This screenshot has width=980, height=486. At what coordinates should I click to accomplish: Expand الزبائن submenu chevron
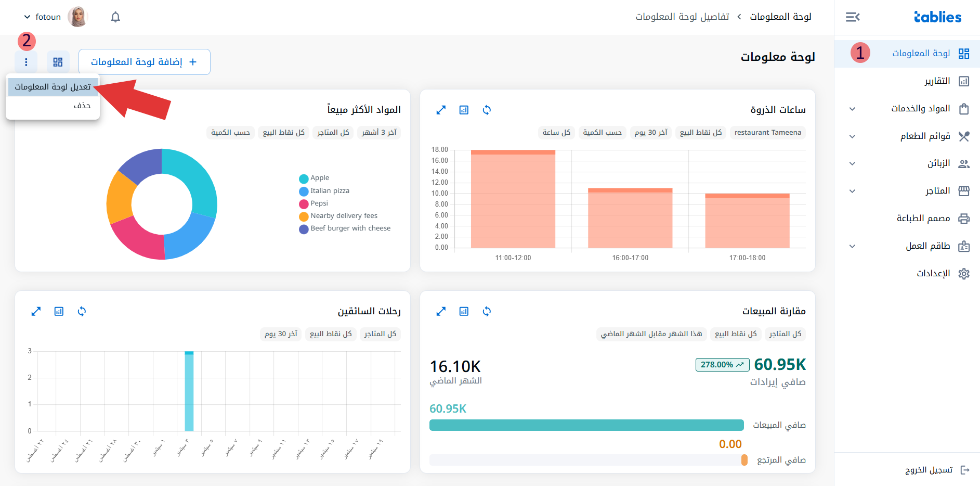coord(852,163)
